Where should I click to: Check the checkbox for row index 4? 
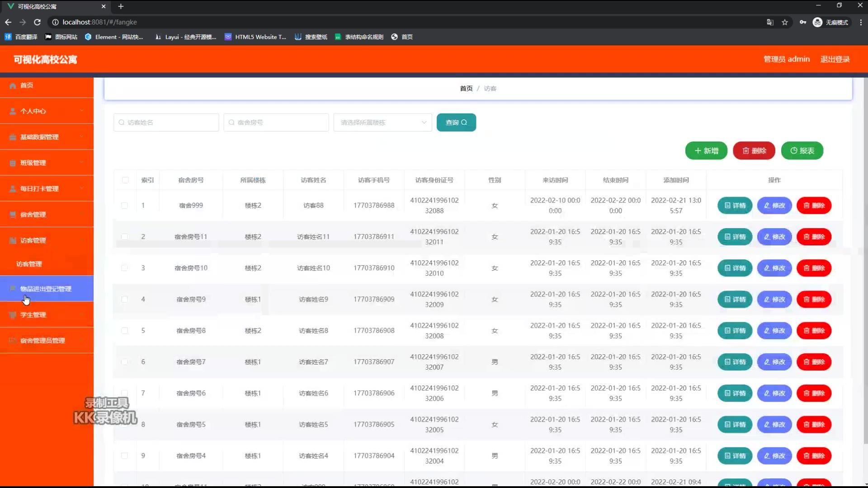(x=124, y=299)
